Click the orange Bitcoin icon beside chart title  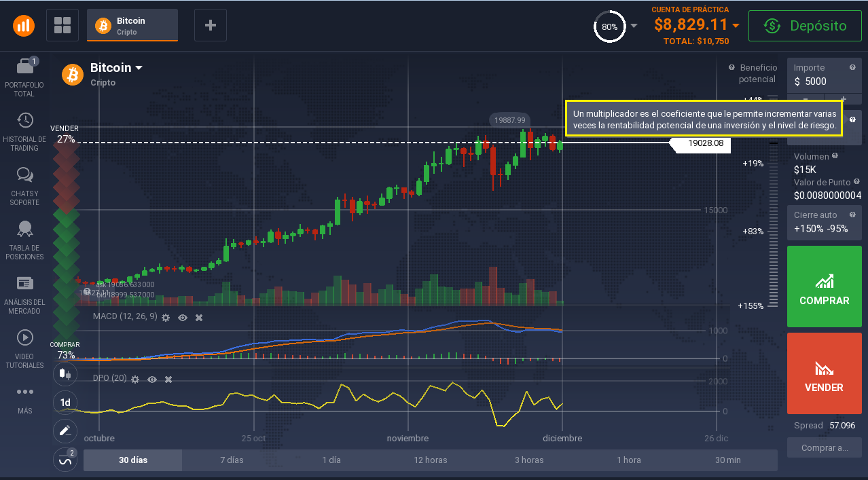pyautogui.click(x=73, y=74)
